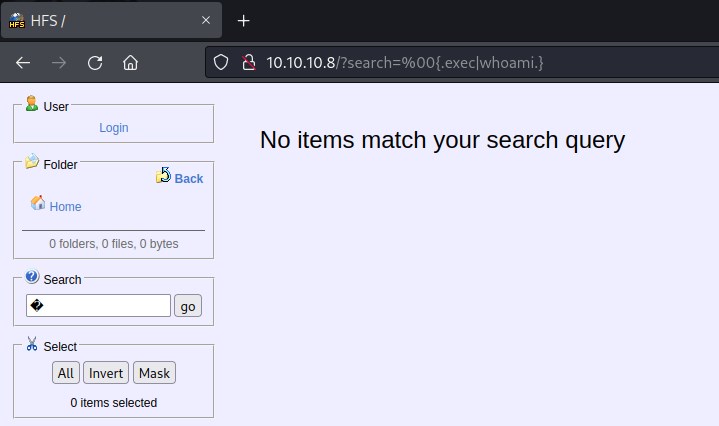719x426 pixels.
Task: Click the Search panel question mark icon
Action: click(32, 277)
